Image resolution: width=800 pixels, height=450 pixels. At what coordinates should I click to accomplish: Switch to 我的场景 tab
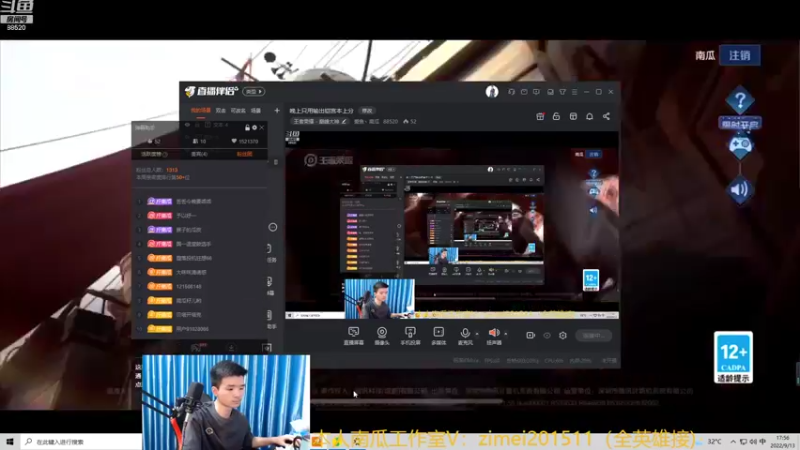pyautogui.click(x=201, y=110)
